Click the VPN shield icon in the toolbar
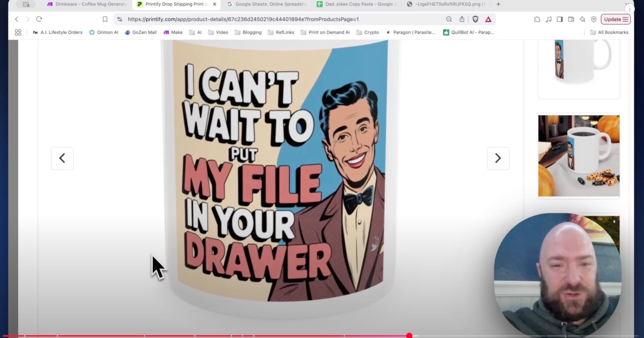 594,19
